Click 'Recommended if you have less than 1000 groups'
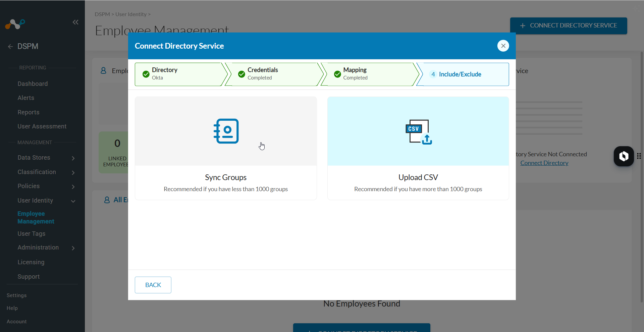This screenshot has height=332, width=644. click(x=226, y=189)
